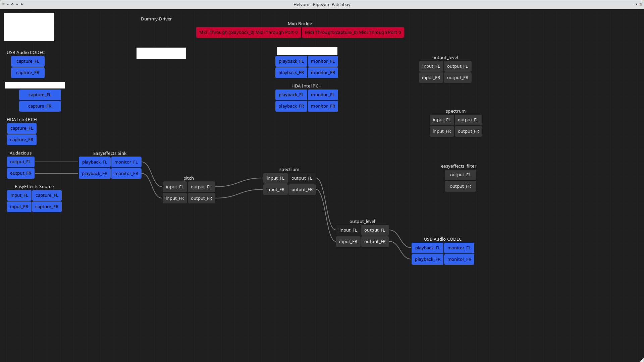Click EasyEffects Source capture_FL port
The width and height of the screenshot is (644, 362).
point(47,195)
